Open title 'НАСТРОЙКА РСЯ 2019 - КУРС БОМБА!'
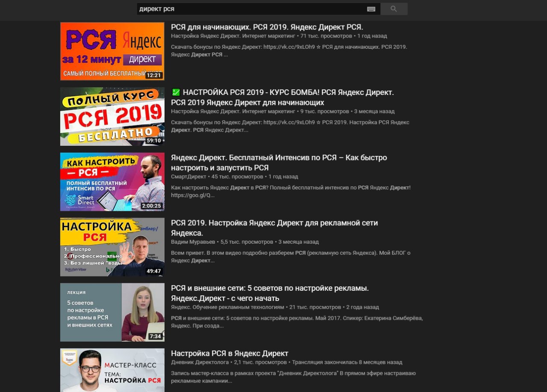Screen dimensions: 547x392 pyautogui.click(x=282, y=97)
